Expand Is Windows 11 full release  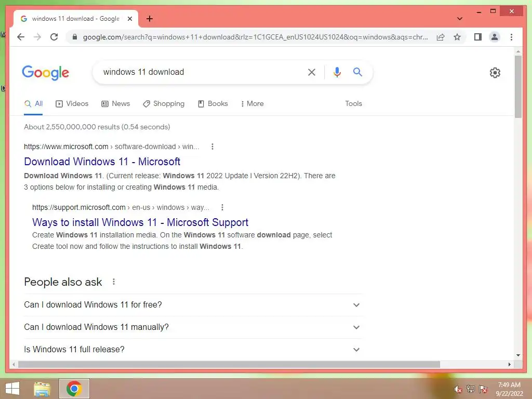(x=192, y=350)
